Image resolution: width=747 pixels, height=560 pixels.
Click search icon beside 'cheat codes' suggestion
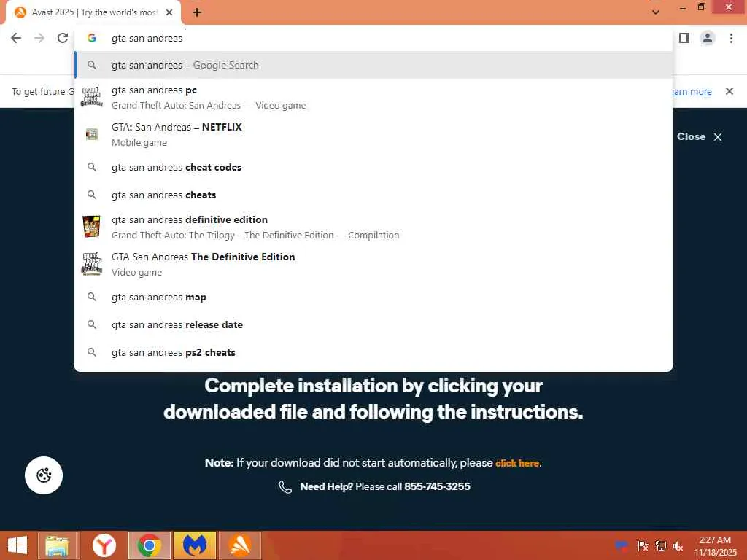pyautogui.click(x=91, y=167)
